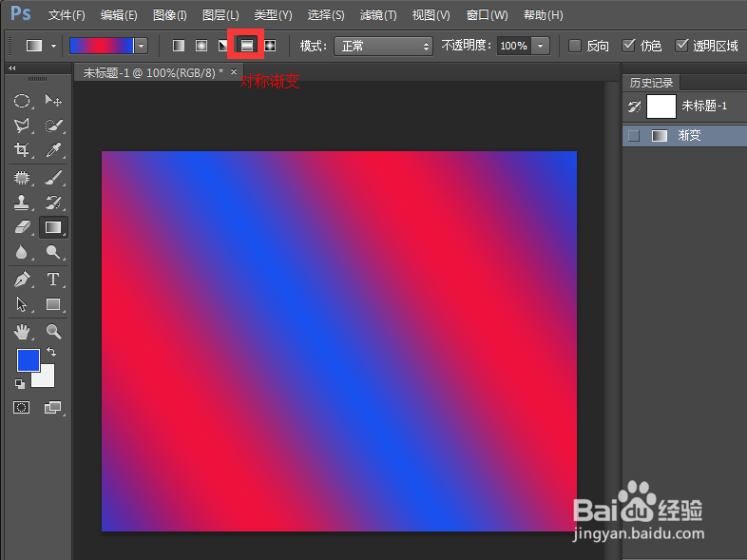
Task: Open the 选择(S) menu
Action: coord(326,15)
